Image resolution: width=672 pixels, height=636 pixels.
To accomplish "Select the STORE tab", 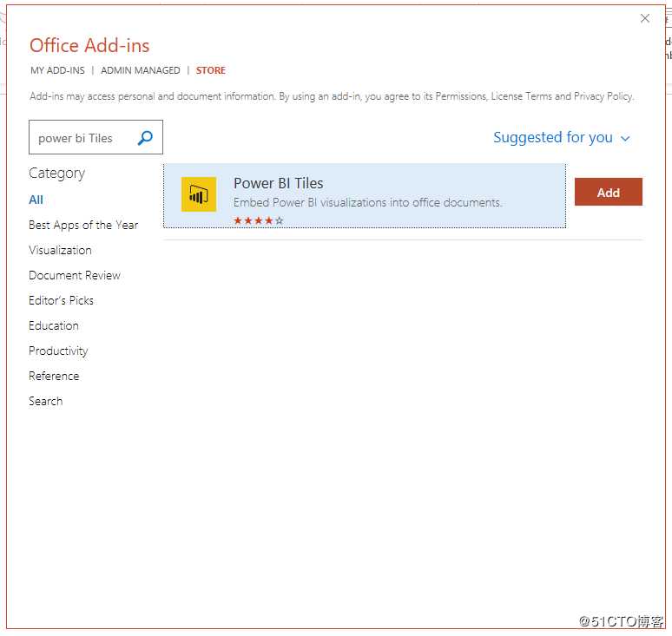I will 210,70.
